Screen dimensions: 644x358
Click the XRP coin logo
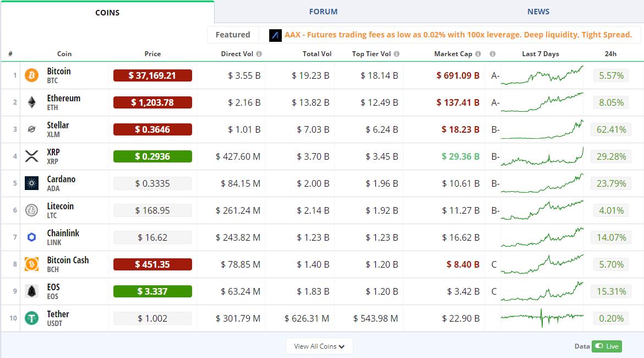coord(31,156)
